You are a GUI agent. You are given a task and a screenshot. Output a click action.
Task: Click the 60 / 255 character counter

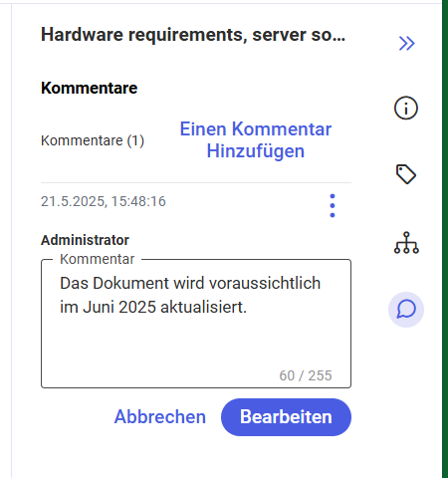pos(306,375)
